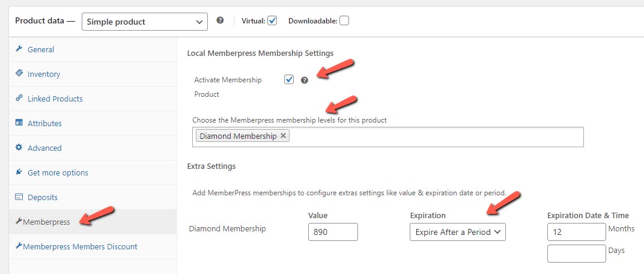Click help icon next to Activate Membership checkbox
This screenshot has width=644, height=274.
tap(305, 80)
